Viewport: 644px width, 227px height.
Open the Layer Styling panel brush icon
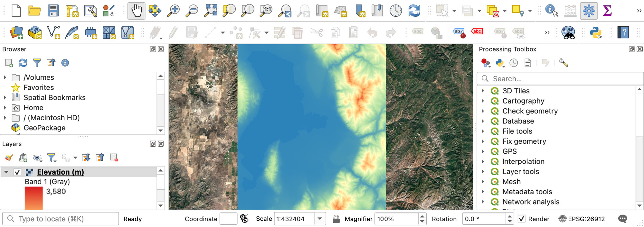(x=9, y=158)
